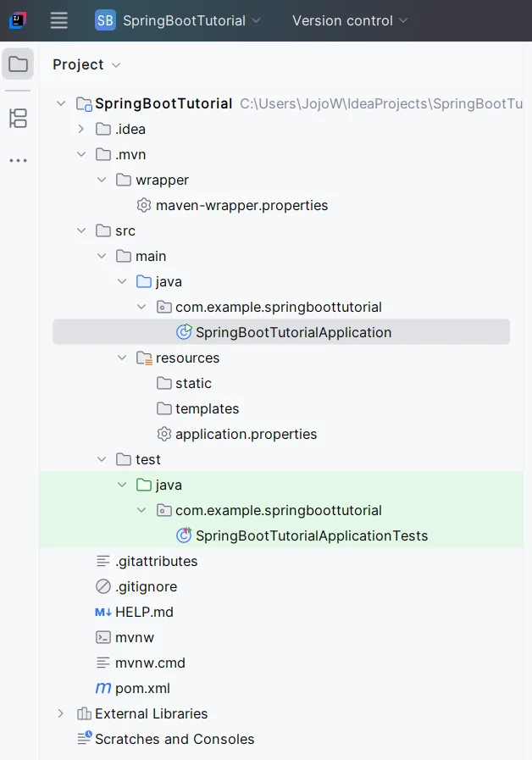The height and width of the screenshot is (760, 532).
Task: Click the gear icon beside application.properties
Action: point(164,434)
